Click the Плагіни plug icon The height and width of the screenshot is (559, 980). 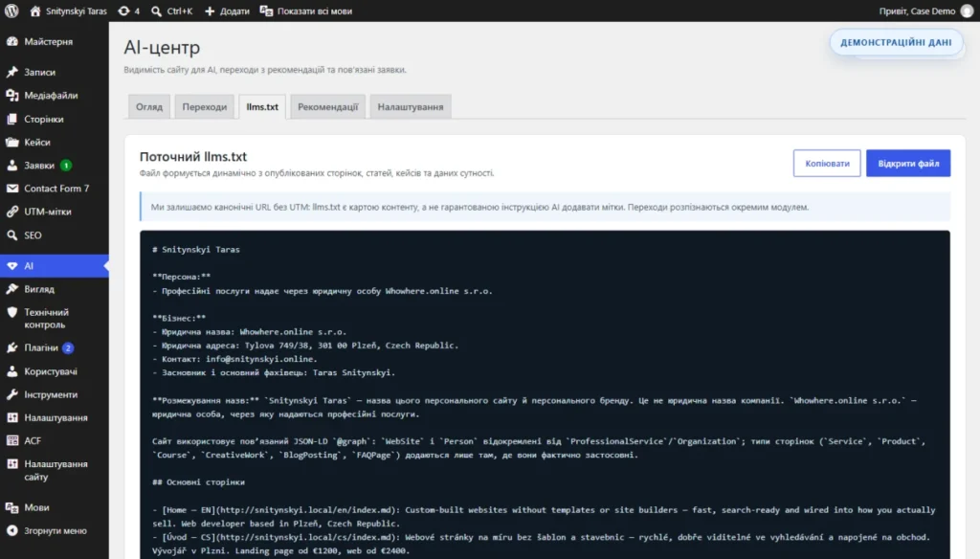point(11,347)
